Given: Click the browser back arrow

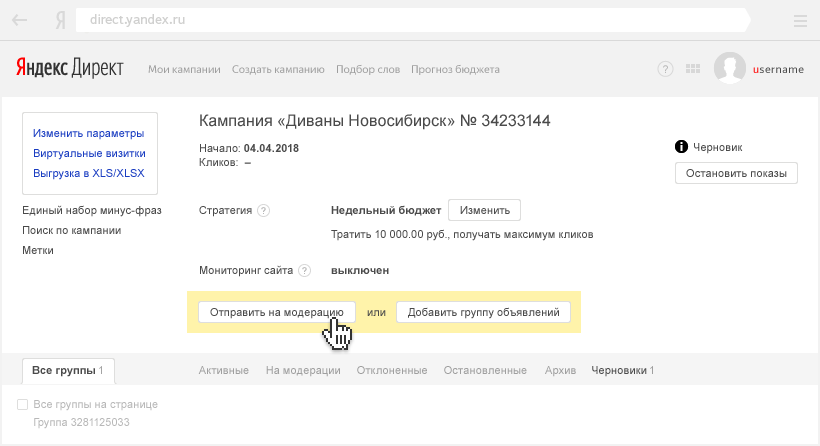Looking at the screenshot, I should pos(19,20).
